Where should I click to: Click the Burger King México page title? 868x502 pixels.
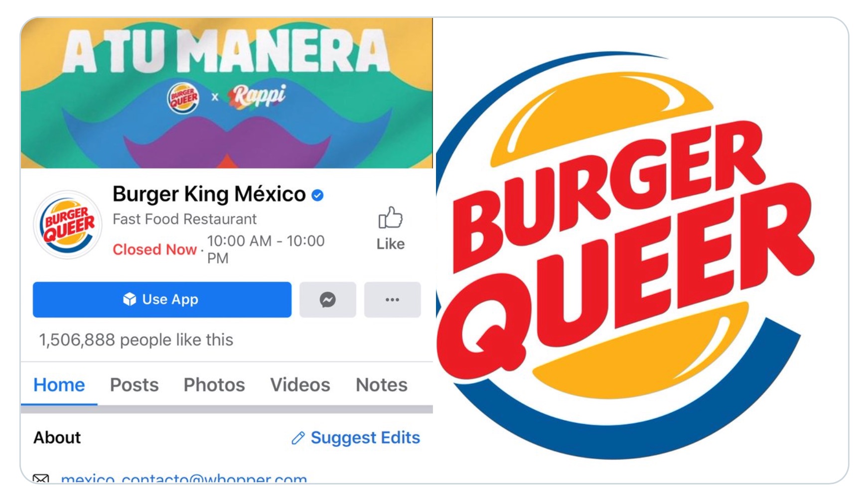point(209,194)
